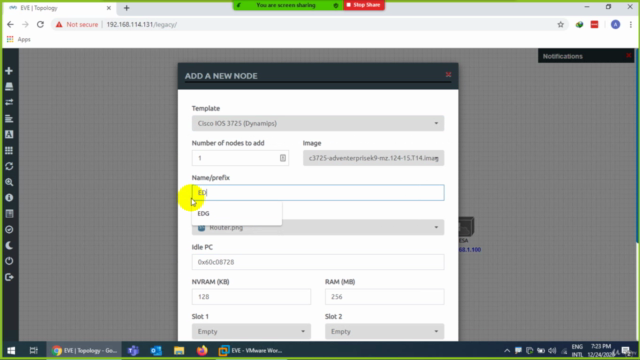Viewport: 640px width, 360px height.
Task: Close the Add a New Node dialog
Action: tap(448, 74)
